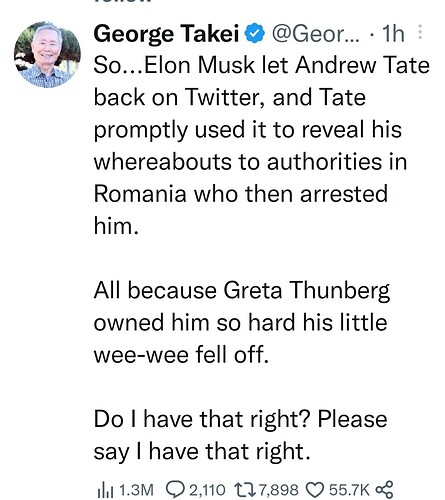Click the 2,110 replies count
The width and height of the screenshot is (445, 500).
207,490
